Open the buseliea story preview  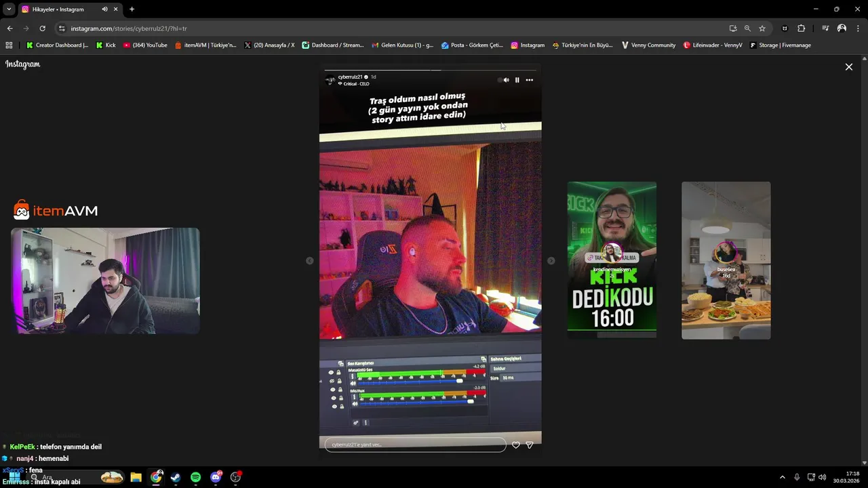click(726, 260)
